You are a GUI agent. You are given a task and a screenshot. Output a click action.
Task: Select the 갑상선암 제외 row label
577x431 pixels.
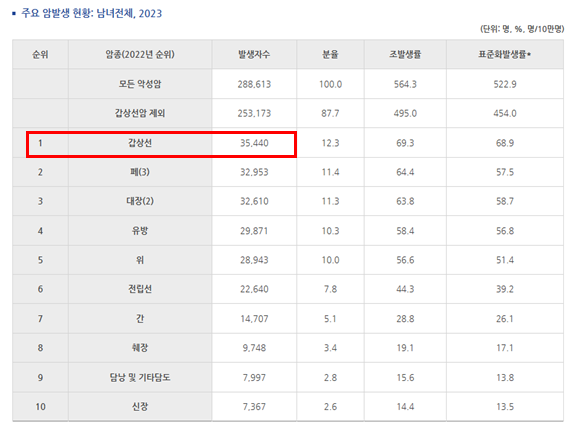click(x=140, y=113)
